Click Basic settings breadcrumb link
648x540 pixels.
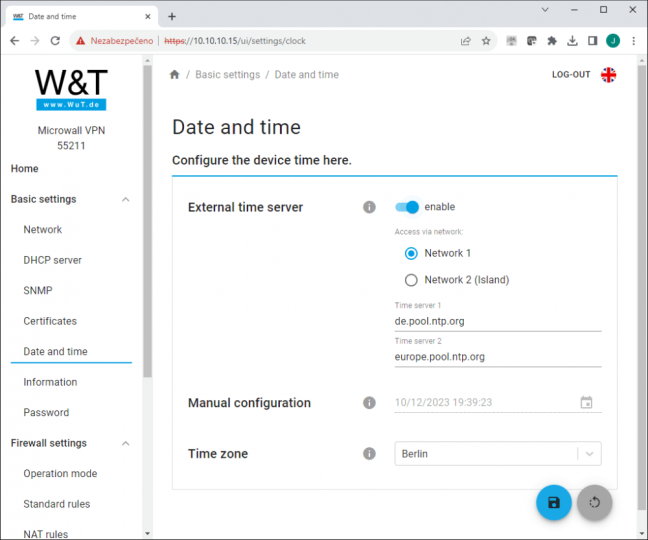coord(228,75)
